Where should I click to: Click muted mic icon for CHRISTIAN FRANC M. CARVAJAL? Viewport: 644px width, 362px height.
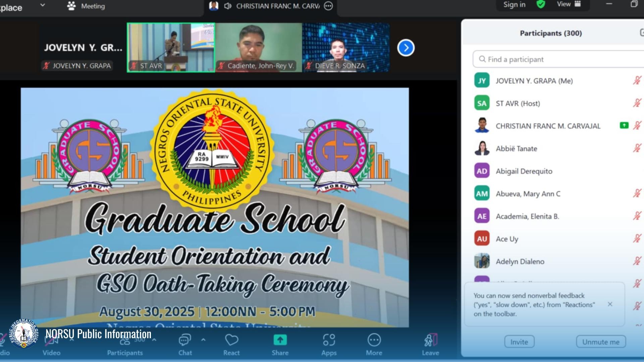click(637, 126)
